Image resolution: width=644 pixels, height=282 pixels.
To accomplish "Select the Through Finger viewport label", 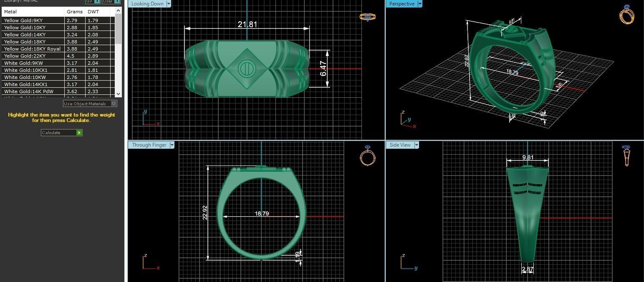I will pyautogui.click(x=149, y=145).
